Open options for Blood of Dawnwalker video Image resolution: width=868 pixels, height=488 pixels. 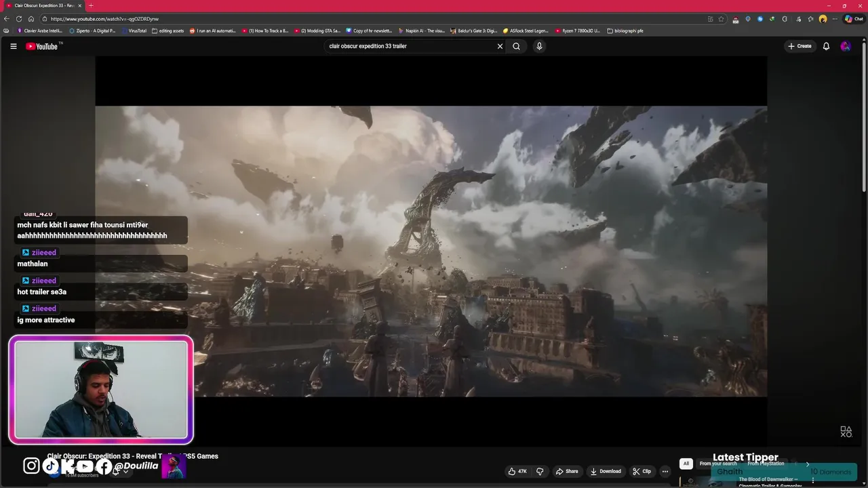pos(812,481)
